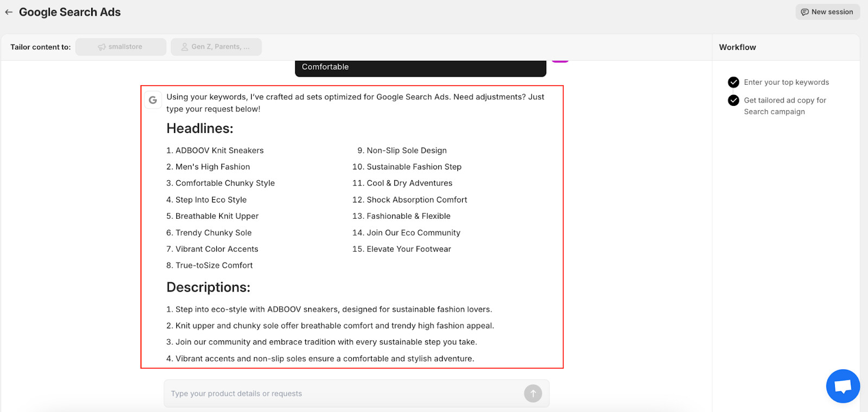
Task: Select headline True-toSize Comfort
Action: point(214,265)
